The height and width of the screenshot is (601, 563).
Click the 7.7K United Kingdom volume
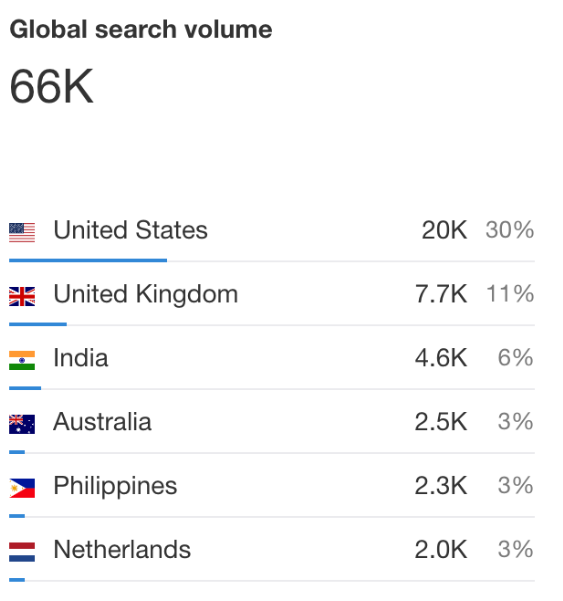(x=441, y=294)
